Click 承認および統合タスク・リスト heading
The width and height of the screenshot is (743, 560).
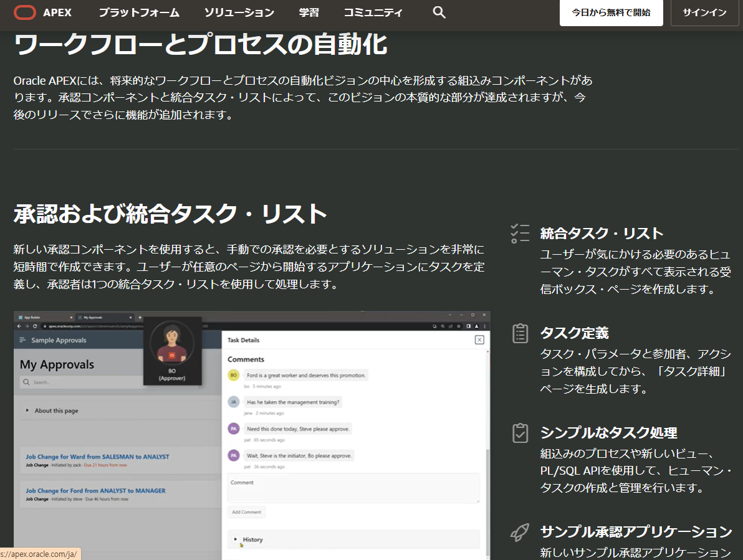pyautogui.click(x=170, y=214)
